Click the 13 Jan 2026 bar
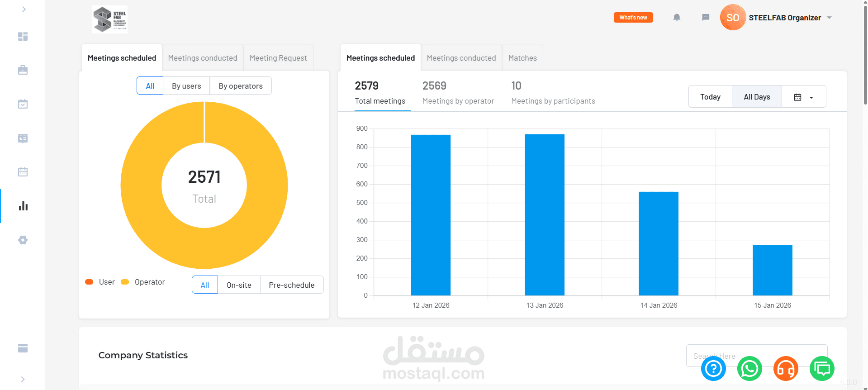The width and height of the screenshot is (868, 390). click(x=545, y=215)
